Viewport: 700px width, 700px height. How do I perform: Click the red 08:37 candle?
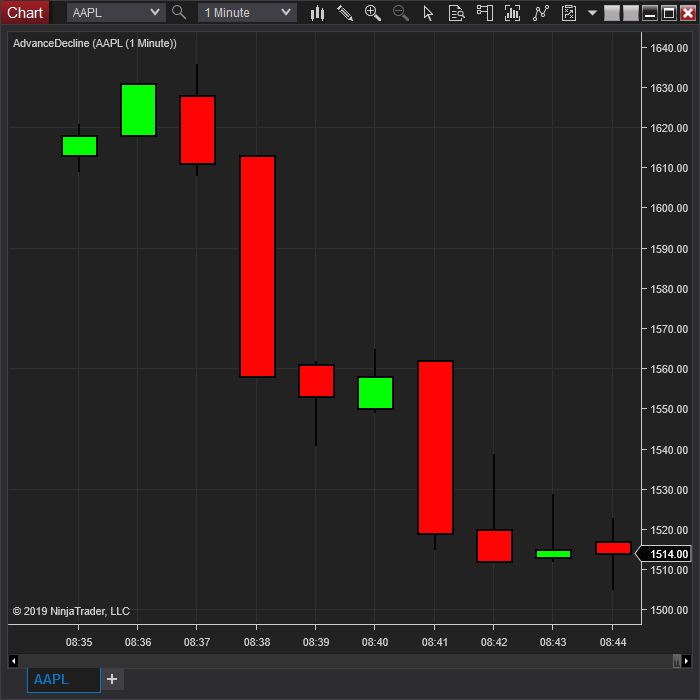pyautogui.click(x=197, y=130)
